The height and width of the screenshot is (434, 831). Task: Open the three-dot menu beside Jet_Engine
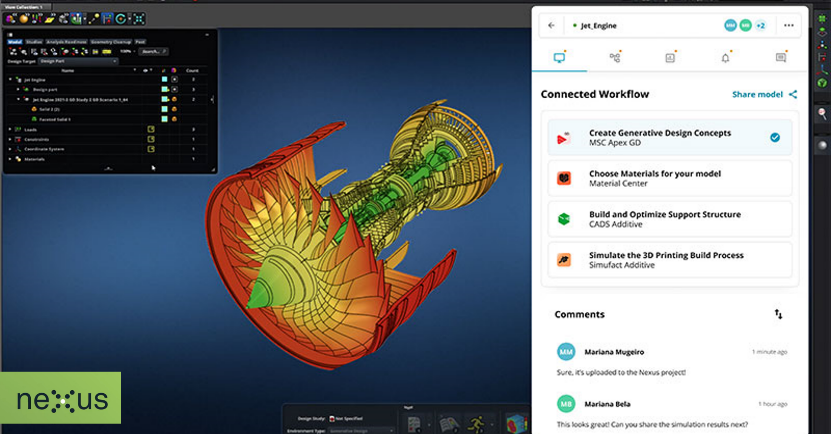pyautogui.click(x=789, y=25)
